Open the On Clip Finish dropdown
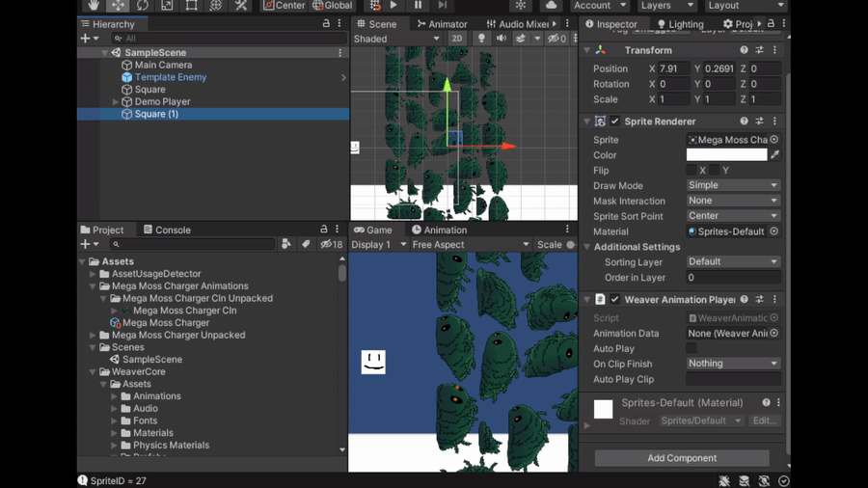868x488 pixels. (x=733, y=364)
